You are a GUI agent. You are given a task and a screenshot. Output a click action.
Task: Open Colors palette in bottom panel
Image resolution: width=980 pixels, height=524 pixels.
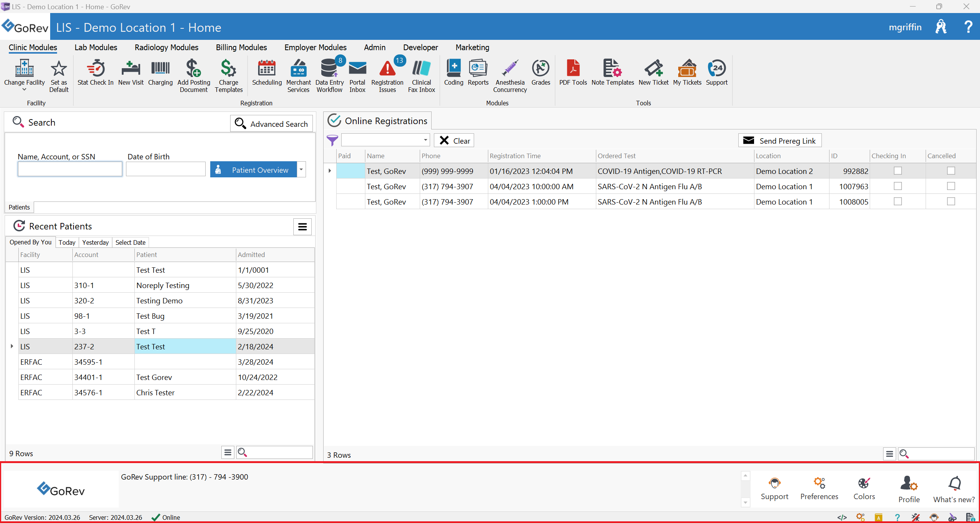(864, 489)
